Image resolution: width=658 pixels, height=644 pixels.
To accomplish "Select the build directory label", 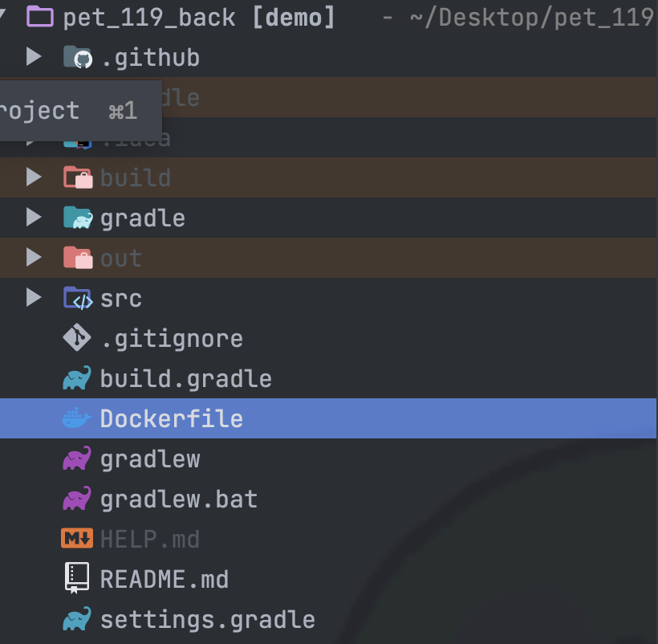I will coord(136,177).
